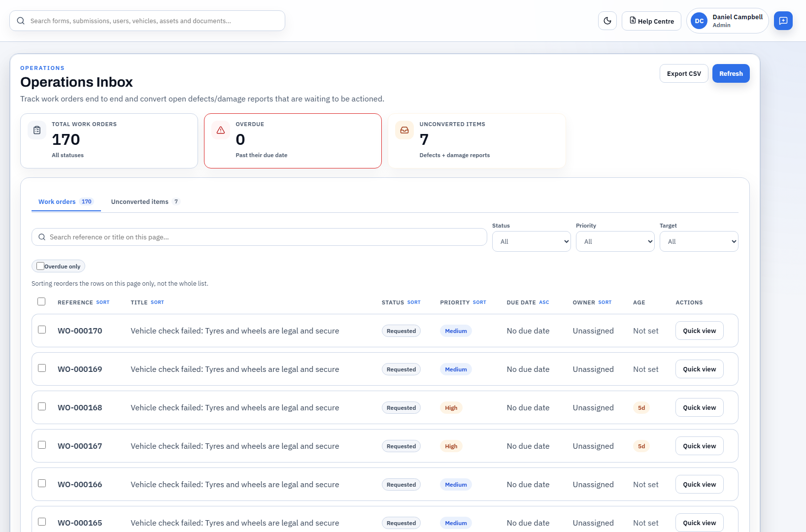Viewport: 806px width, 532px height.
Task: Open Quick view for WO-000169
Action: pyautogui.click(x=699, y=369)
